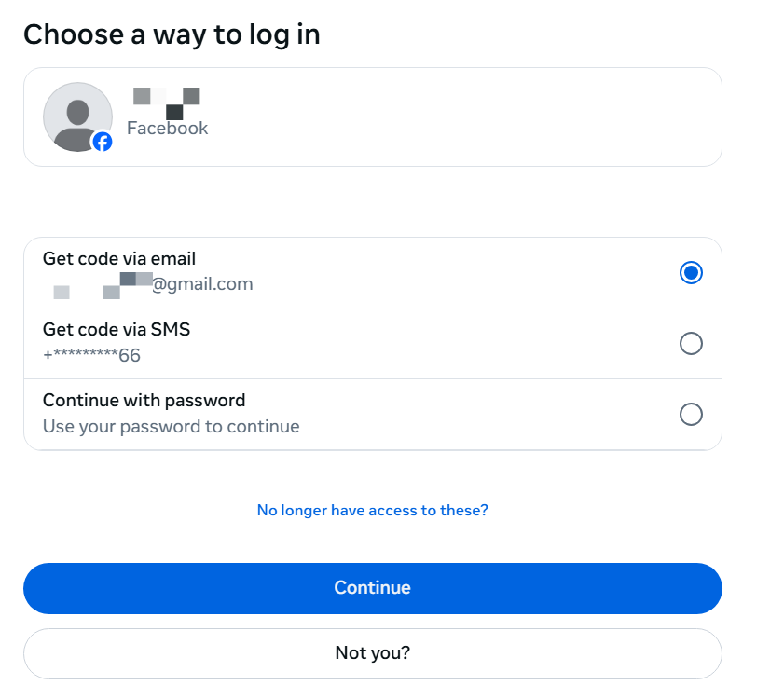This screenshot has height=685, width=784.
Task: Click the redacted account name above Facebook
Action: 167,101
